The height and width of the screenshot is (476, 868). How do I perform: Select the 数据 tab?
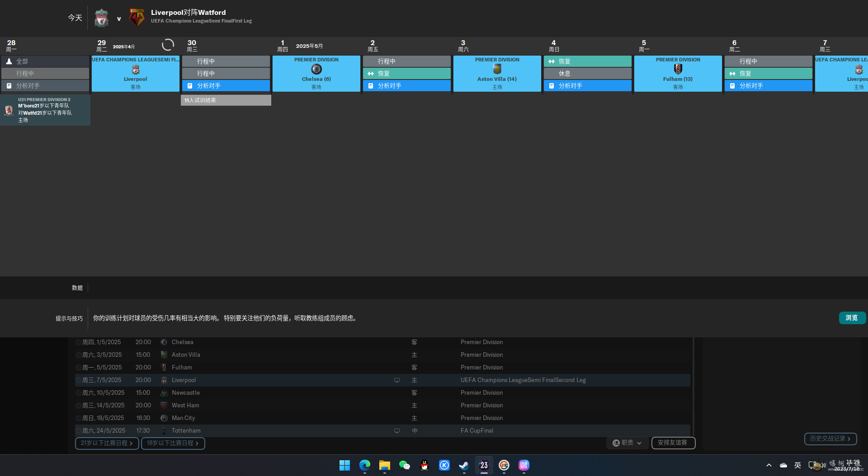77,288
